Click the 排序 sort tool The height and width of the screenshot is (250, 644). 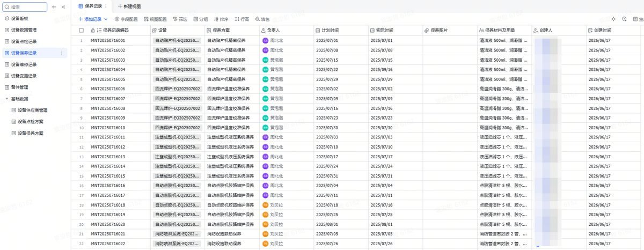click(221, 19)
